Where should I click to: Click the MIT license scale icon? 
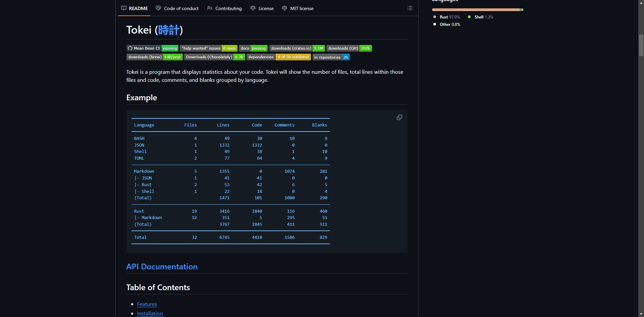(284, 8)
